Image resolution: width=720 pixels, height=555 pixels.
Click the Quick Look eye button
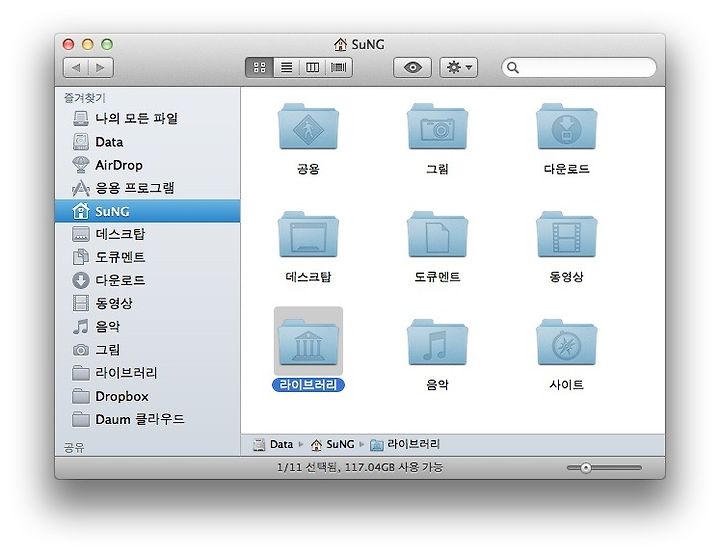pyautogui.click(x=412, y=67)
